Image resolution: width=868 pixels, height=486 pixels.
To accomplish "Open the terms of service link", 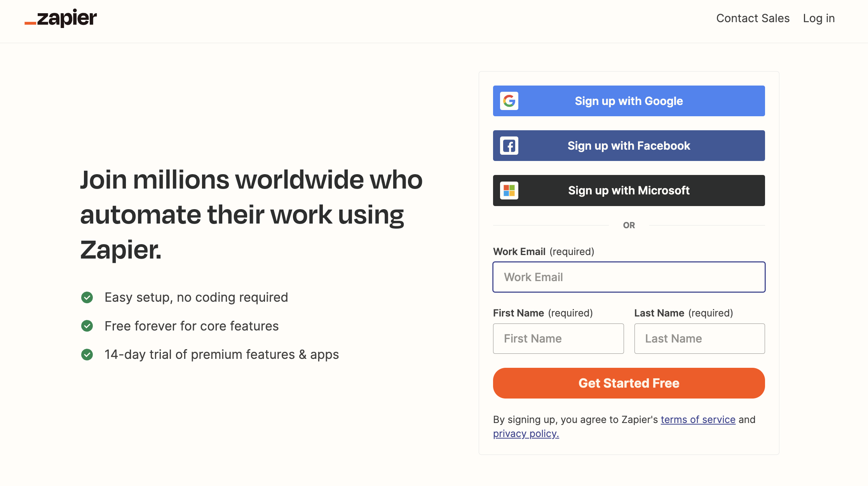I will click(x=698, y=420).
